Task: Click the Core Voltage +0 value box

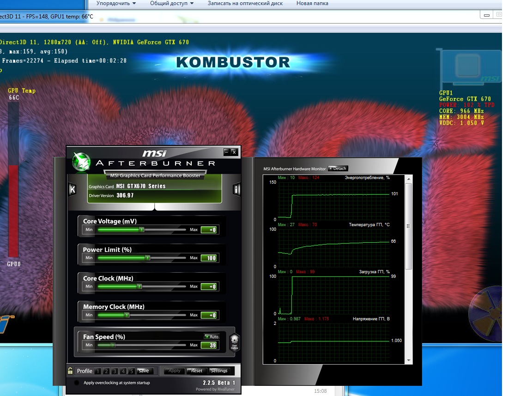Action: click(x=209, y=230)
